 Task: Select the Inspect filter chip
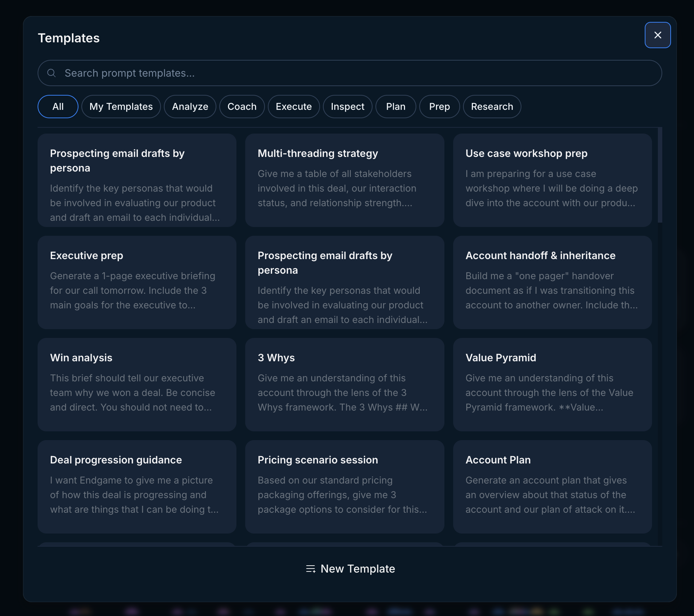(x=348, y=107)
